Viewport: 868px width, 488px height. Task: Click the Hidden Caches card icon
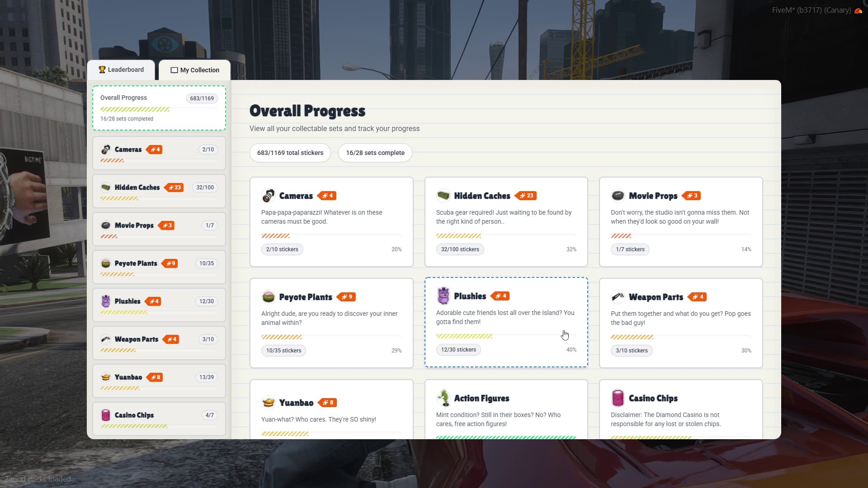click(x=443, y=196)
